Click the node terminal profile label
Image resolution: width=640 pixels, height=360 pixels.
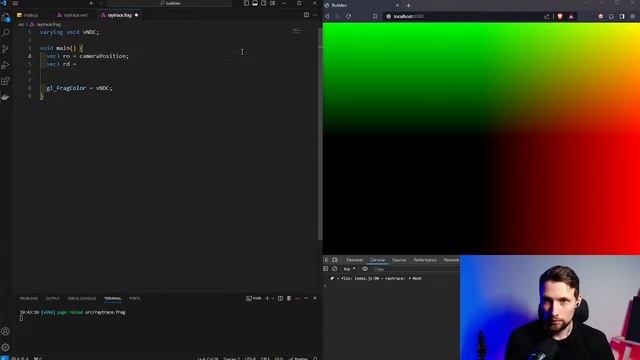tap(253, 298)
